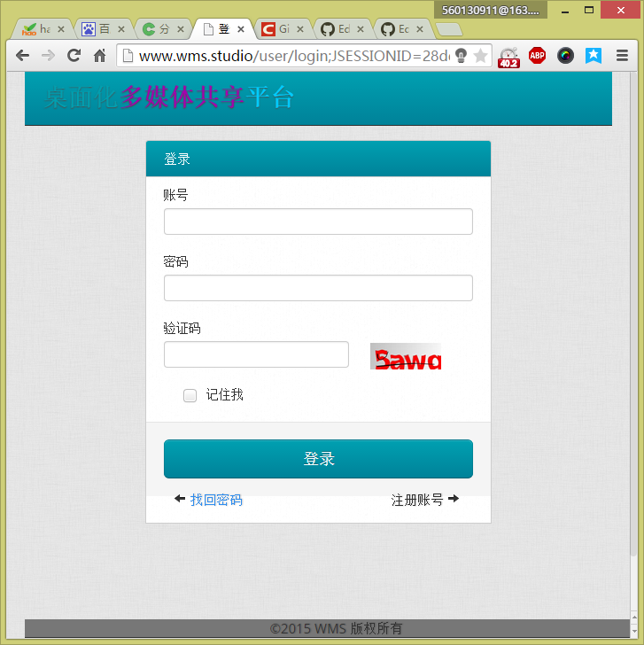Click the 登录 panel header text

pos(177,159)
